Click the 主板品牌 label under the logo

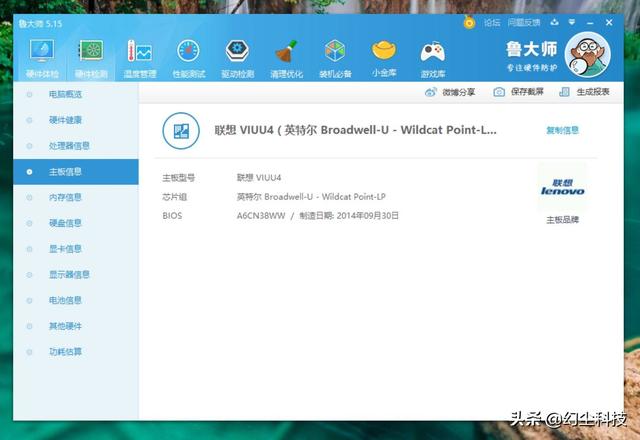coord(562,220)
